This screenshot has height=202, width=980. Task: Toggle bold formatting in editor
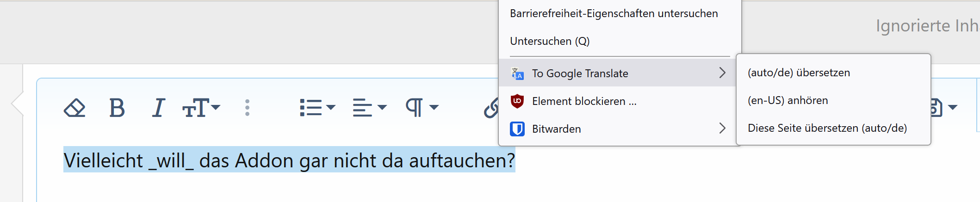pyautogui.click(x=117, y=108)
